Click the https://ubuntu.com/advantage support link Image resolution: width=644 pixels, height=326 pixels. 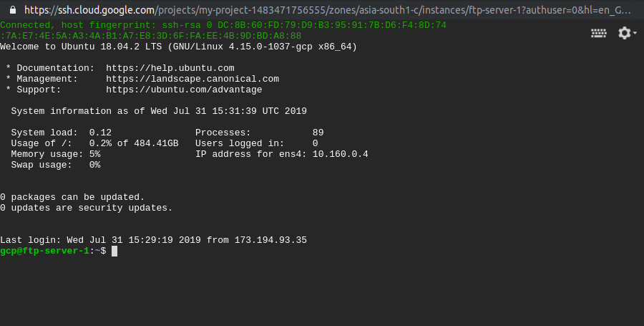(184, 90)
